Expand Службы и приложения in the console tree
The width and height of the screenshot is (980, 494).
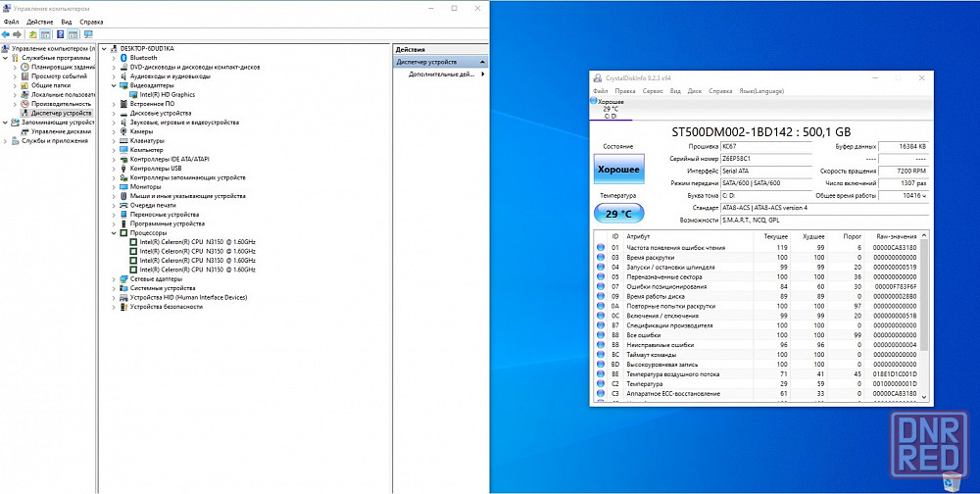pyautogui.click(x=7, y=140)
